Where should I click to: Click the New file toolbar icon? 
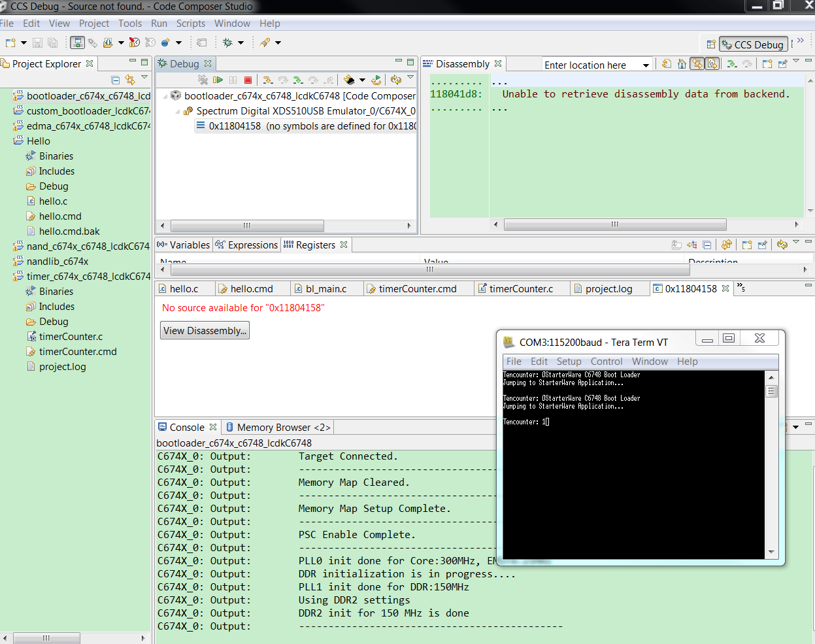tap(10, 42)
